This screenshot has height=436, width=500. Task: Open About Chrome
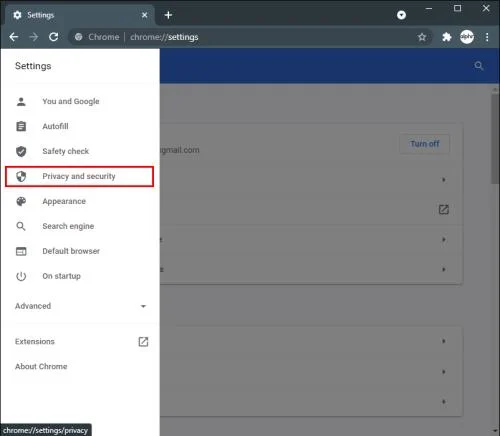[x=41, y=366]
